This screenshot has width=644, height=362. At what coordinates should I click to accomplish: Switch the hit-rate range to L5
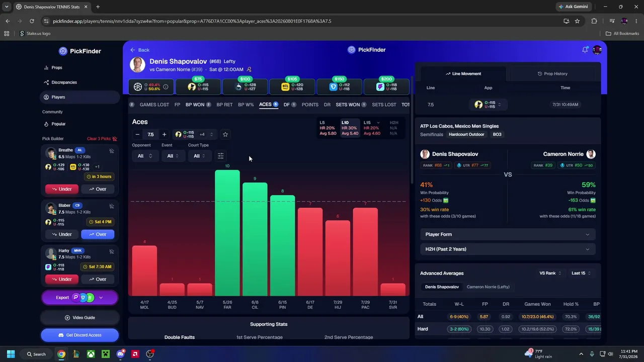tap(328, 128)
